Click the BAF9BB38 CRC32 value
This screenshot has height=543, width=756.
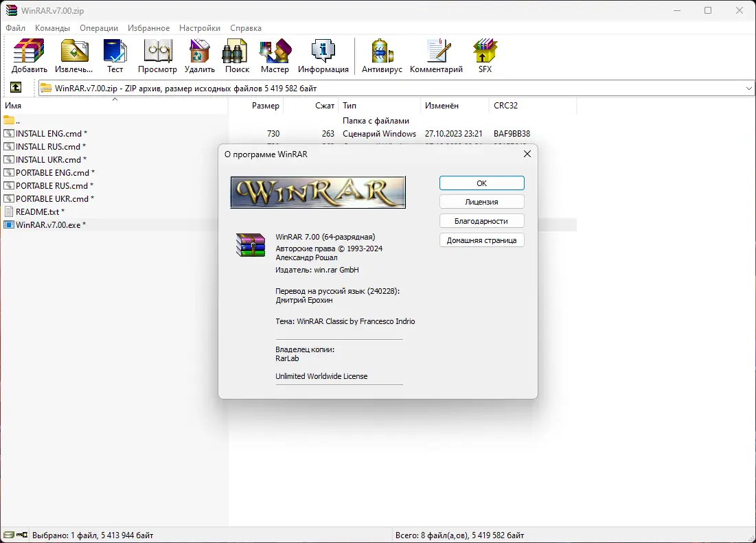[x=512, y=133]
